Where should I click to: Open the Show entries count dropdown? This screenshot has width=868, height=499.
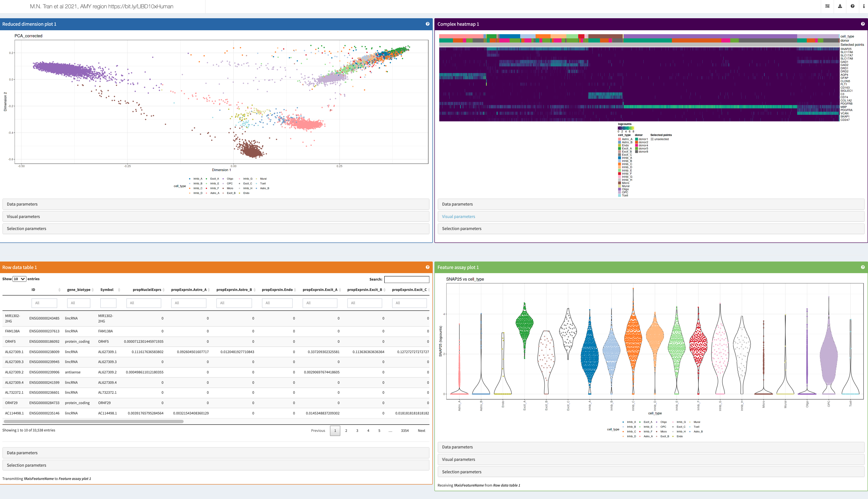tap(19, 279)
